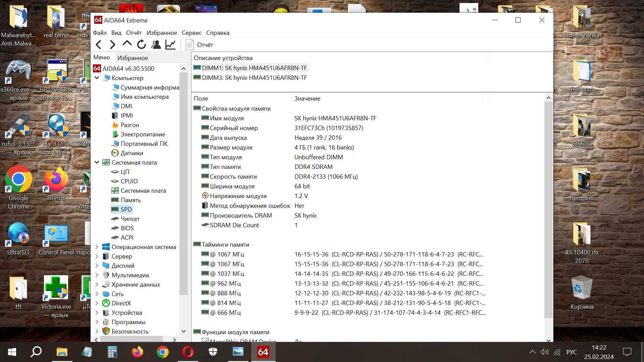Refresh the page with the reload icon

point(142,44)
